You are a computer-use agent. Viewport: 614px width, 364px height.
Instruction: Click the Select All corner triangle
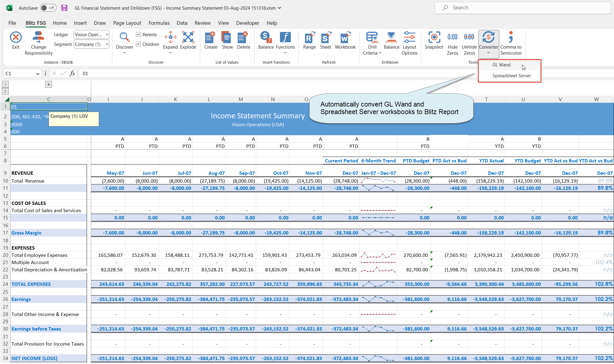point(6,99)
